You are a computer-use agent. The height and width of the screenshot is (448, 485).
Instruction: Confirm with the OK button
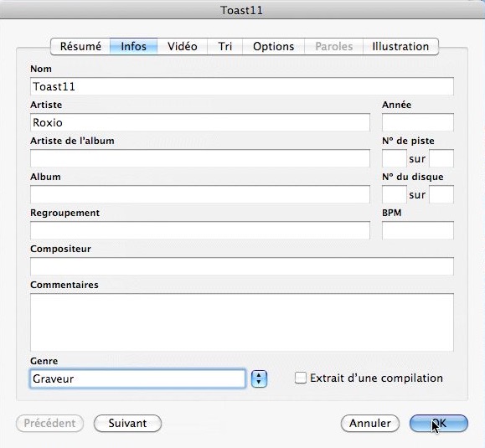pos(439,423)
